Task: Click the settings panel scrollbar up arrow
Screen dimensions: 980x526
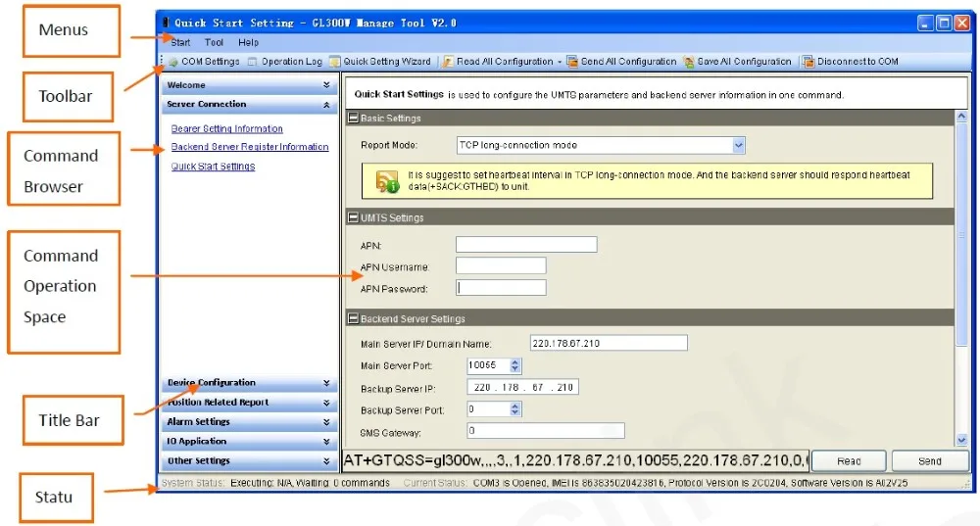Action: (961, 117)
